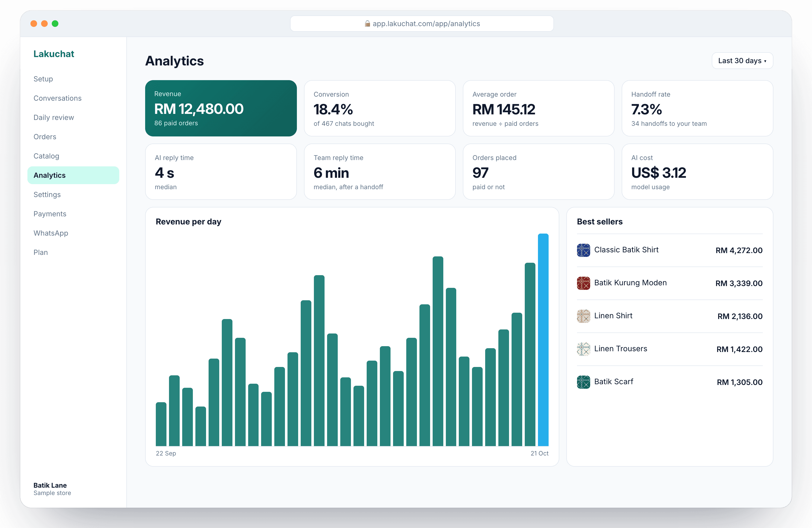Click the Average order RM 145.12 card
Screen dimensions: 812x528
pos(538,108)
